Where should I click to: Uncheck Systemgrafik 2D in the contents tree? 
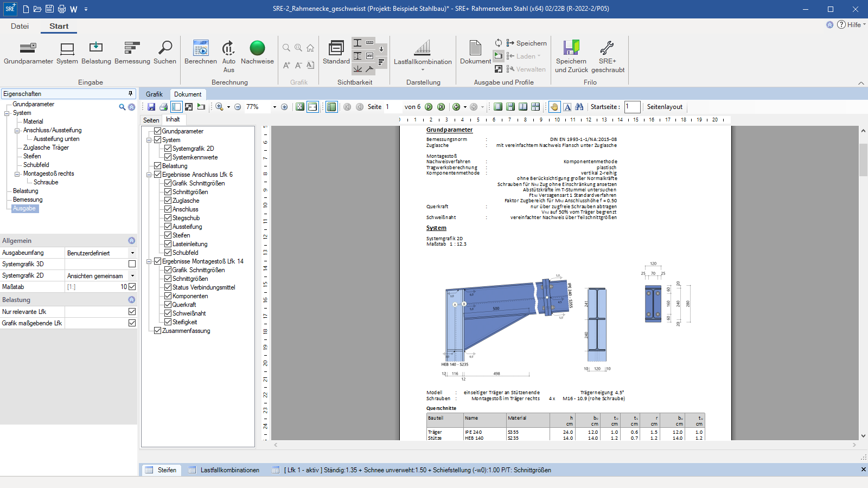168,149
